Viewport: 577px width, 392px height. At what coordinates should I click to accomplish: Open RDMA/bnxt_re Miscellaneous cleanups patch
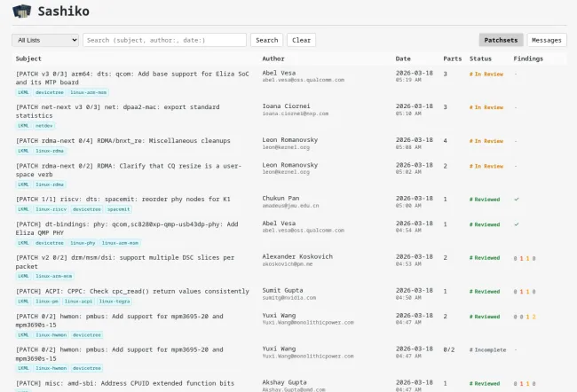click(123, 140)
